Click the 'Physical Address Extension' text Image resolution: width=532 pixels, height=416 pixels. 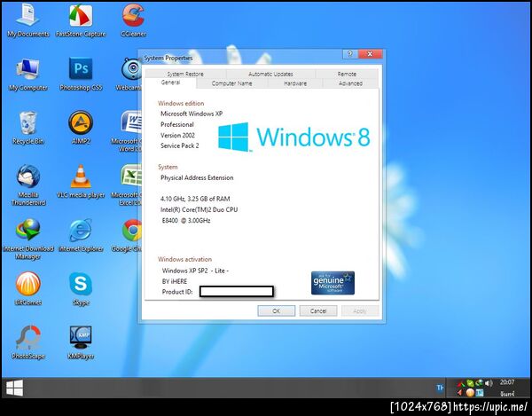pos(197,177)
